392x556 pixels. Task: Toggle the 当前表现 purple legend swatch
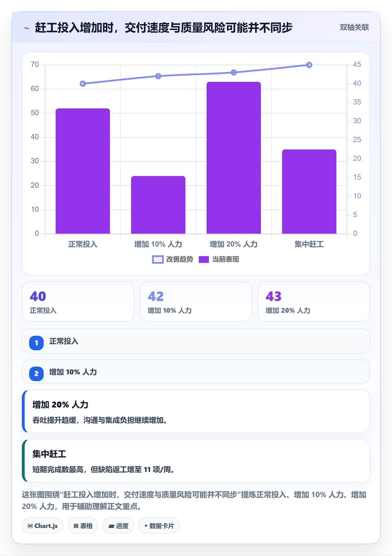(204, 260)
